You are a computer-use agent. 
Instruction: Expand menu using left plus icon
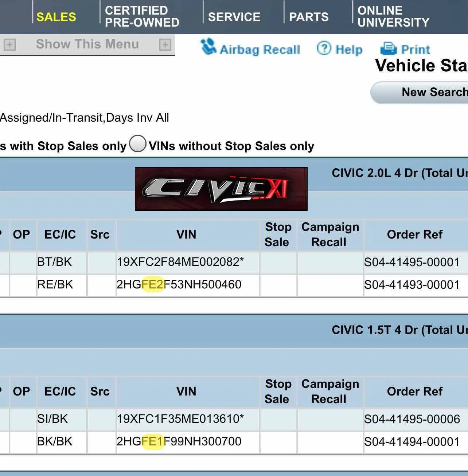pyautogui.click(x=9, y=45)
